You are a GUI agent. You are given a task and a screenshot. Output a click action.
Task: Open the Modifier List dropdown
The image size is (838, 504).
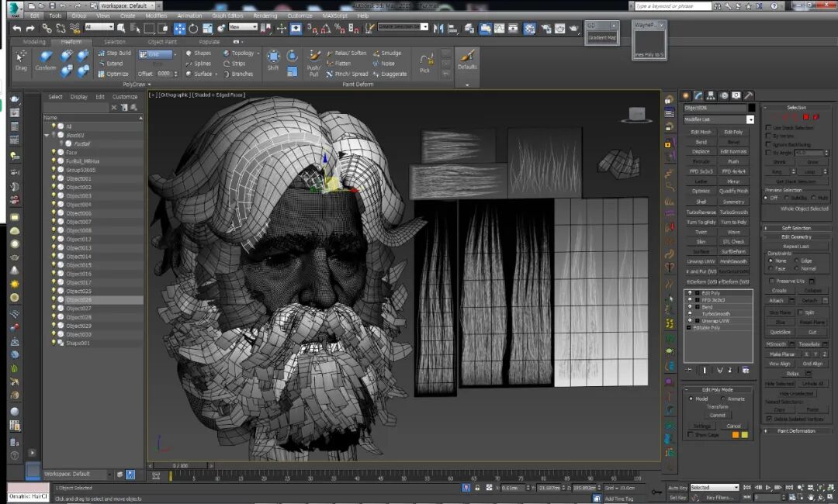click(x=750, y=119)
